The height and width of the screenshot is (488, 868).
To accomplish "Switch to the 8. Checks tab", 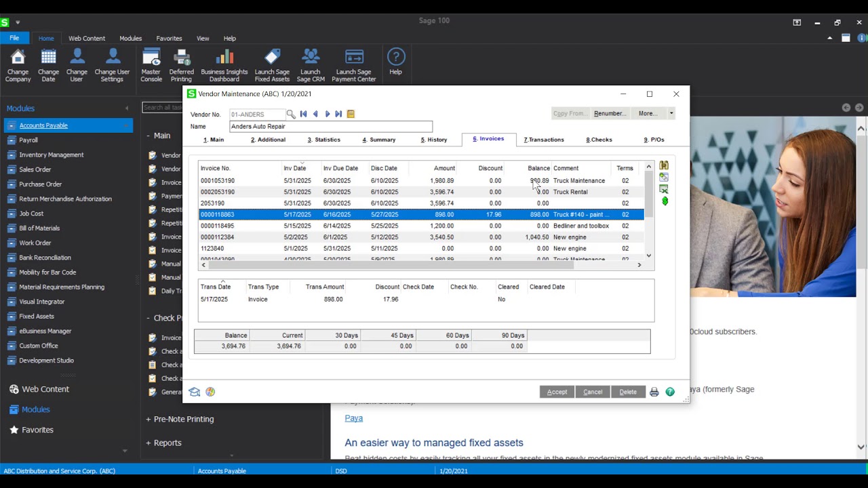I will click(x=599, y=140).
